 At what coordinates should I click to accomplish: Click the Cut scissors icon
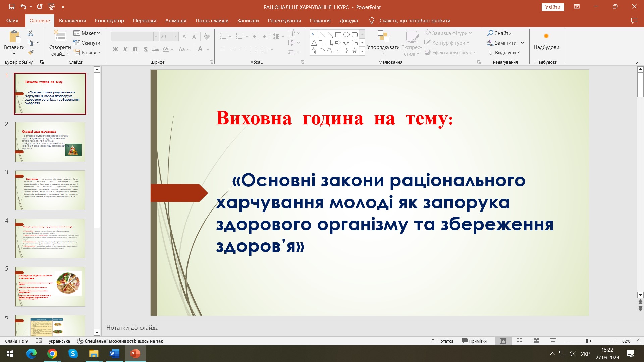tap(30, 33)
